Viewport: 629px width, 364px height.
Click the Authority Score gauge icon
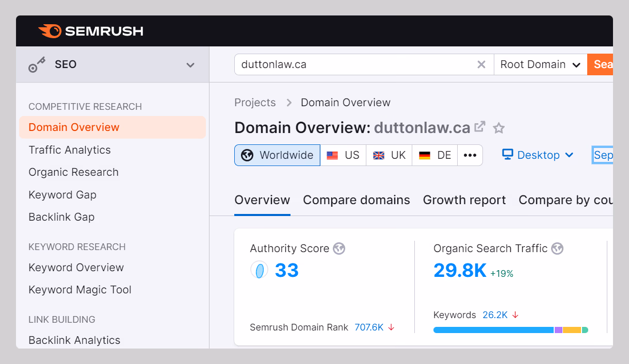click(259, 270)
